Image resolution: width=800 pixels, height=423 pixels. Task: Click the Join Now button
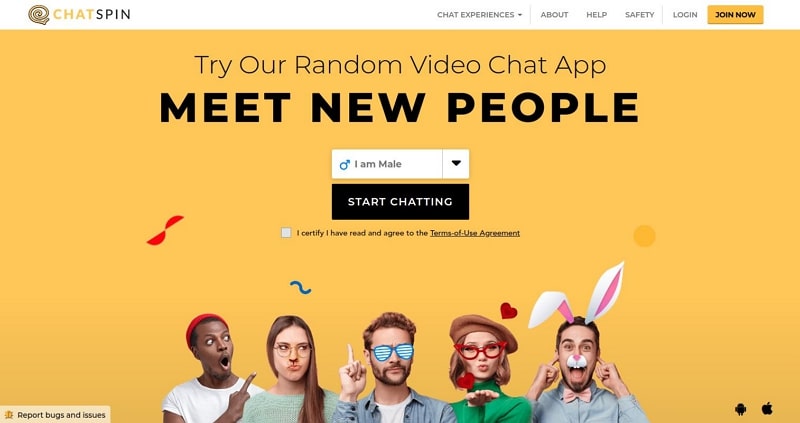[735, 15]
